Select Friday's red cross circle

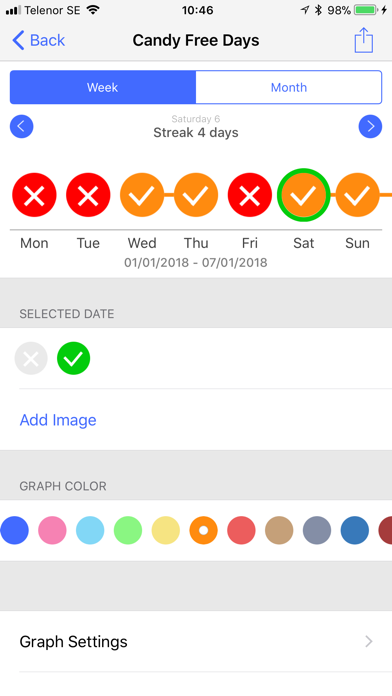[x=249, y=195]
